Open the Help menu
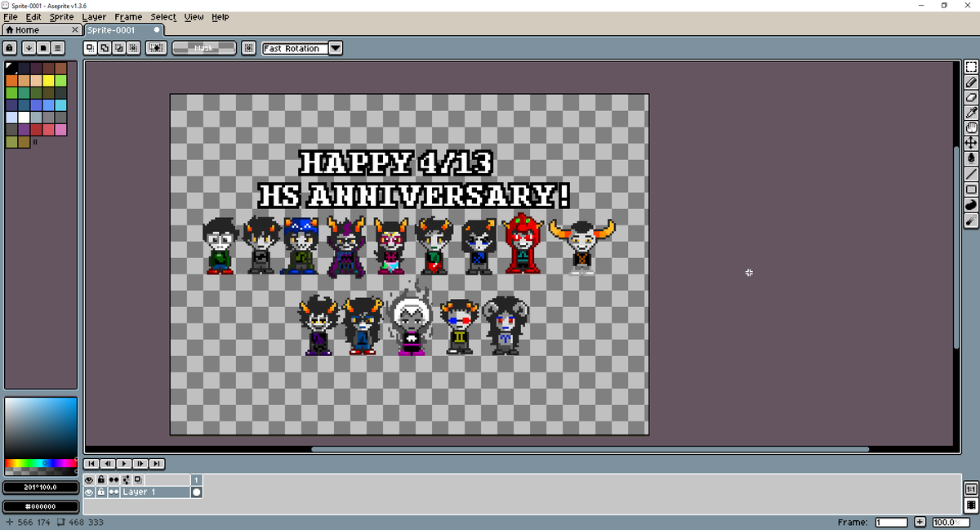This screenshot has width=980, height=530. pos(220,16)
